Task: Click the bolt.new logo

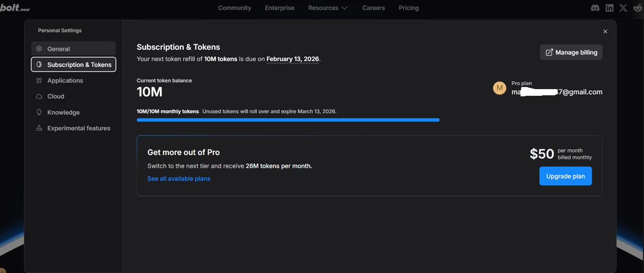Action: (15, 8)
